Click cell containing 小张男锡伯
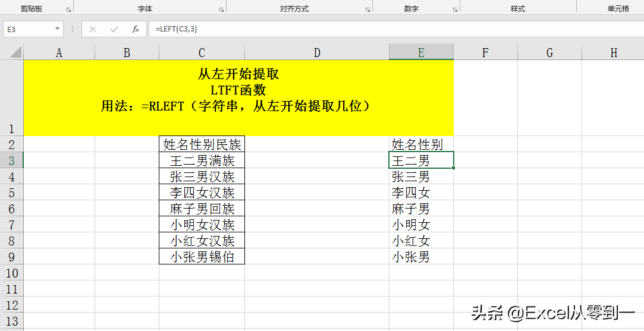 pos(202,257)
